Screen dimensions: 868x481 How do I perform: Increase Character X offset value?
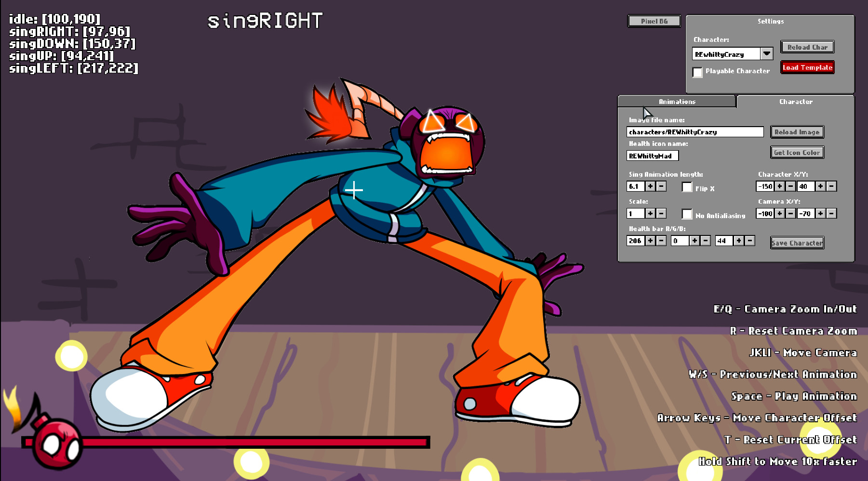pos(779,186)
